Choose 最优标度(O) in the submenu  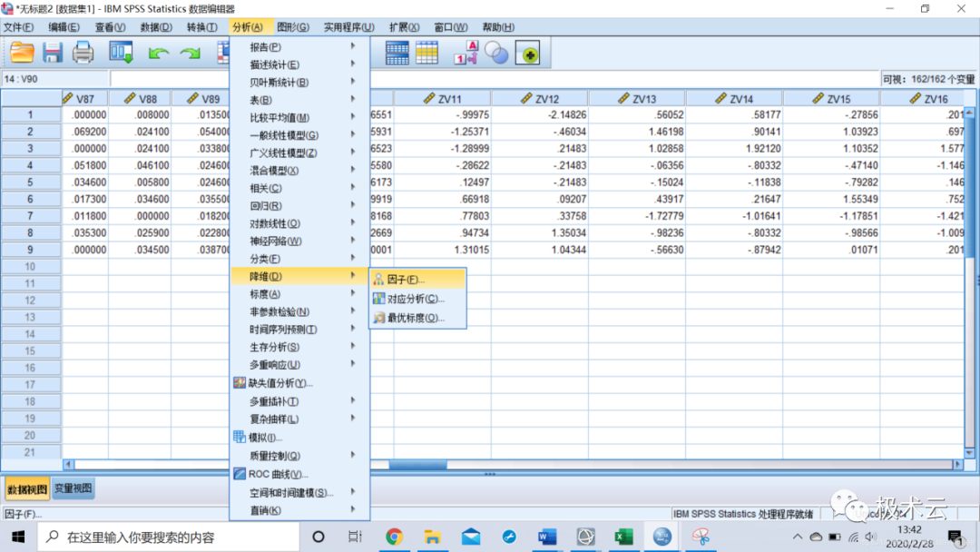(x=417, y=318)
